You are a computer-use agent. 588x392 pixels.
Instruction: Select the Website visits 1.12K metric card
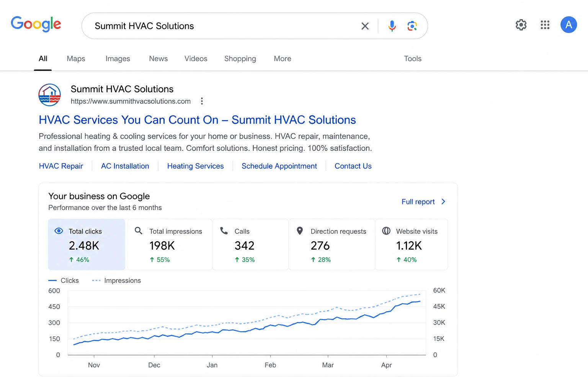pyautogui.click(x=412, y=244)
